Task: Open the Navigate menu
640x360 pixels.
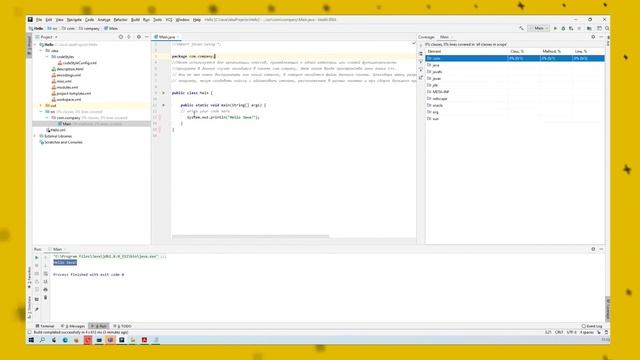Action: (x=74, y=20)
